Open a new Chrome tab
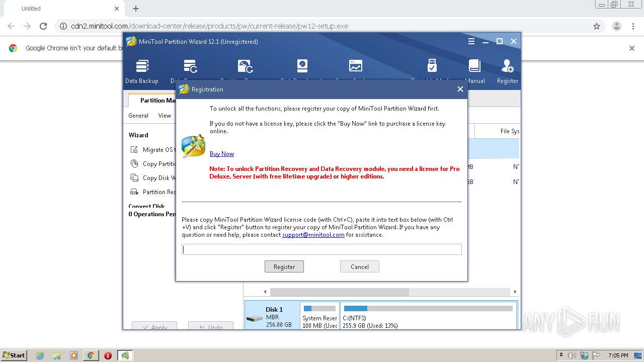Screen dimensions: 644x362 (x=136, y=9)
